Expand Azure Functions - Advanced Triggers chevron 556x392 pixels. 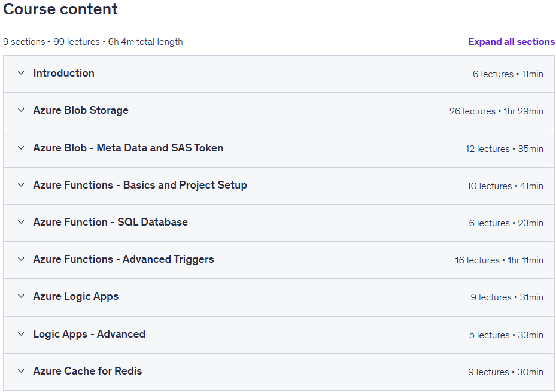click(22, 260)
